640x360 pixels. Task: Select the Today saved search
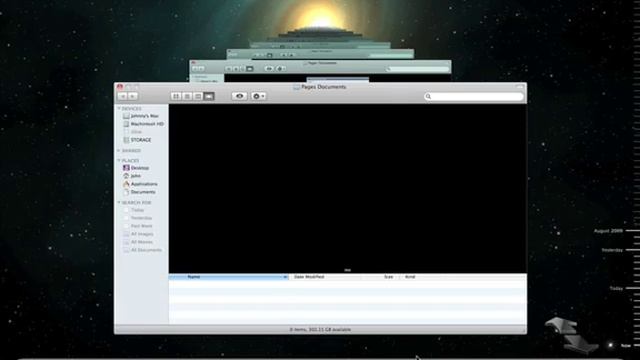[x=133, y=210]
